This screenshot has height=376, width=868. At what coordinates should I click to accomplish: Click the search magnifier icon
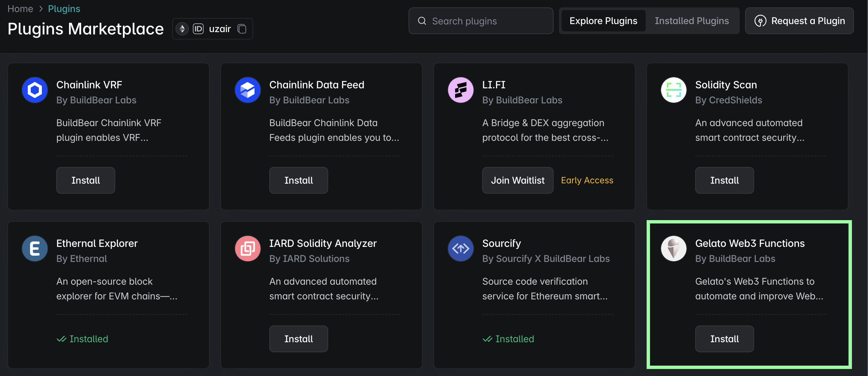pyautogui.click(x=422, y=21)
